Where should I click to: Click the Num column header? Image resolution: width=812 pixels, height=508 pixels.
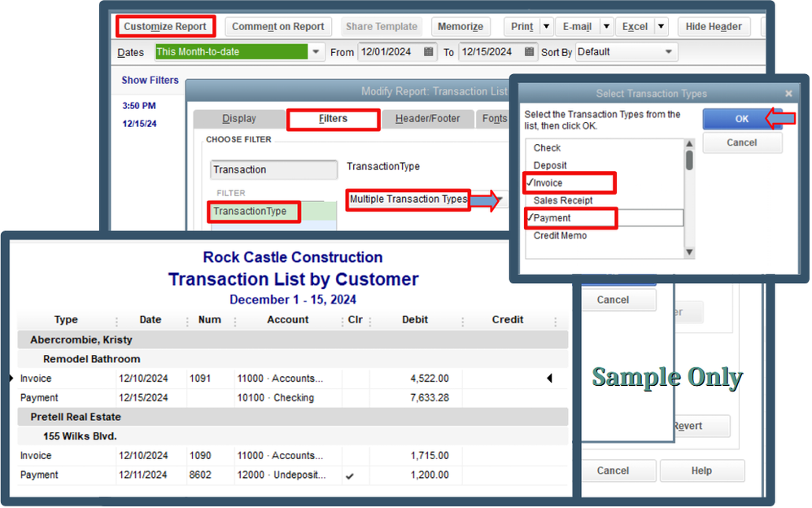(210, 320)
